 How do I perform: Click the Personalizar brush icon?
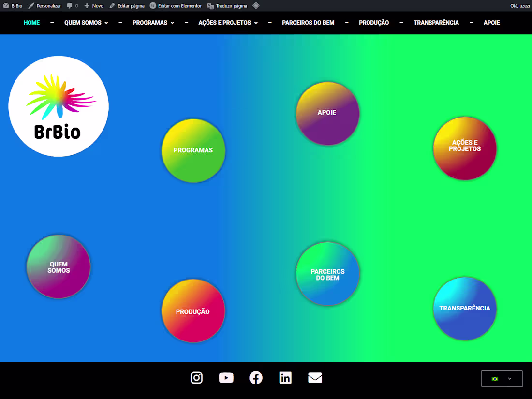coord(31,6)
